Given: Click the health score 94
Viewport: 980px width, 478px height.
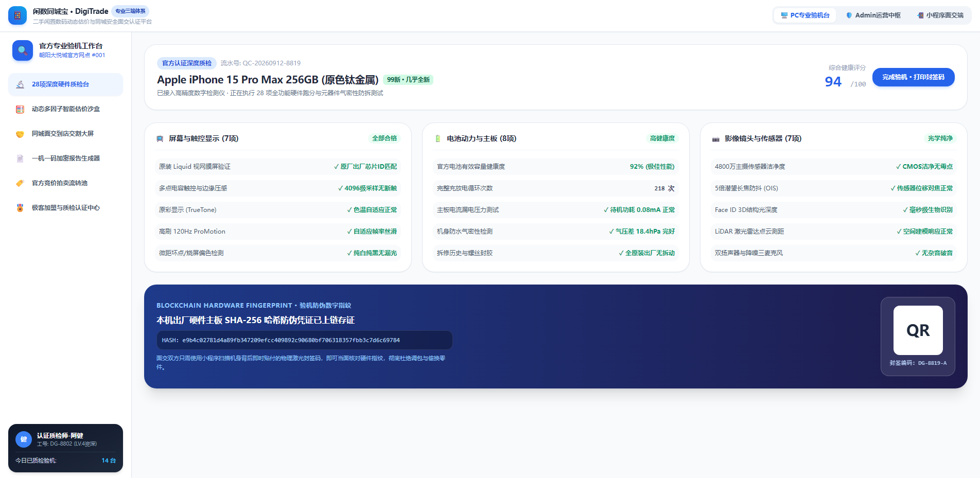Looking at the screenshot, I should [833, 82].
